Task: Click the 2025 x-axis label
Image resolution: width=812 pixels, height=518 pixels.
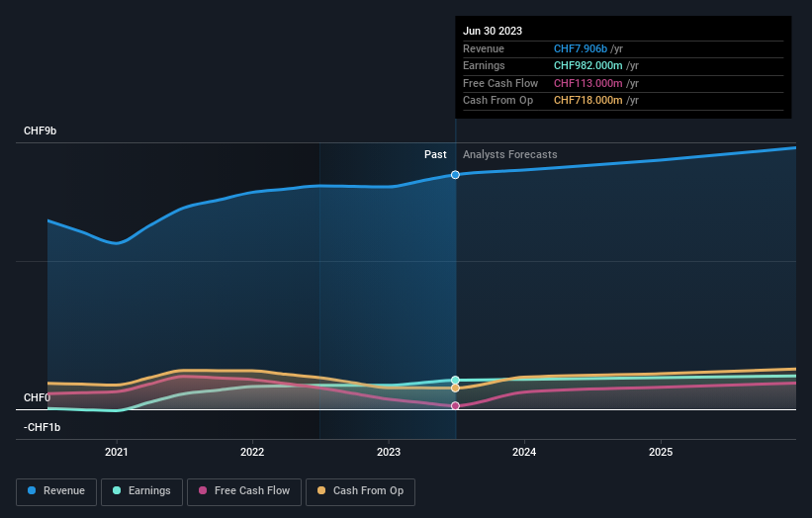Action: tap(661, 453)
